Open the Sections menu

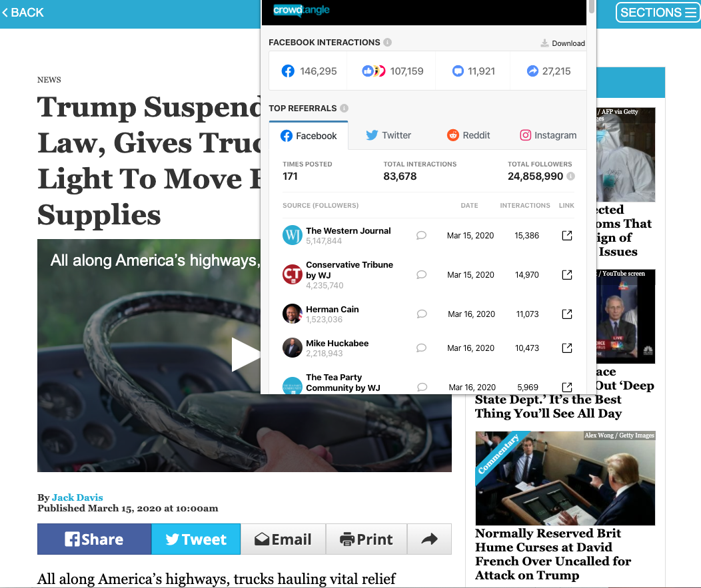657,13
